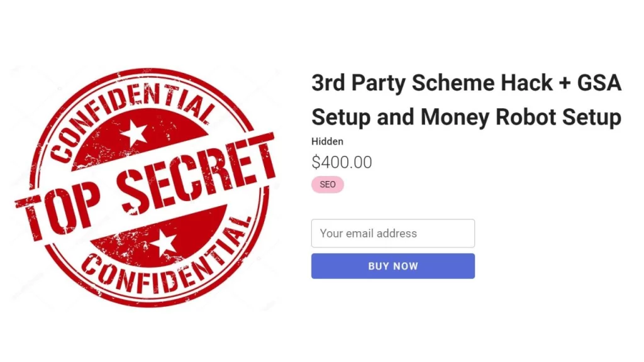Click the Your email address placeholder text
The height and width of the screenshot is (362, 644).
(x=369, y=233)
